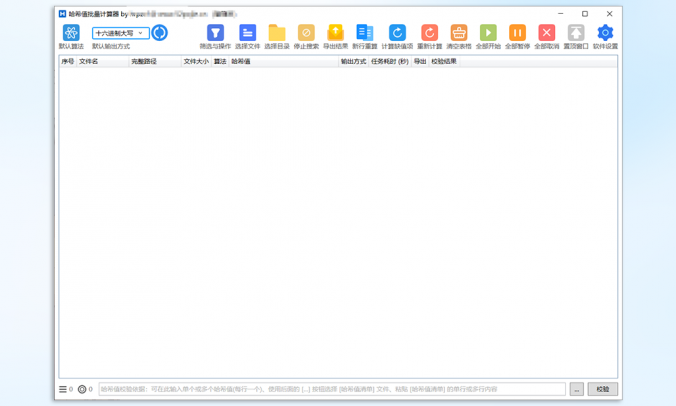Close the hash calculator window
The width and height of the screenshot is (676, 406).
point(610,14)
